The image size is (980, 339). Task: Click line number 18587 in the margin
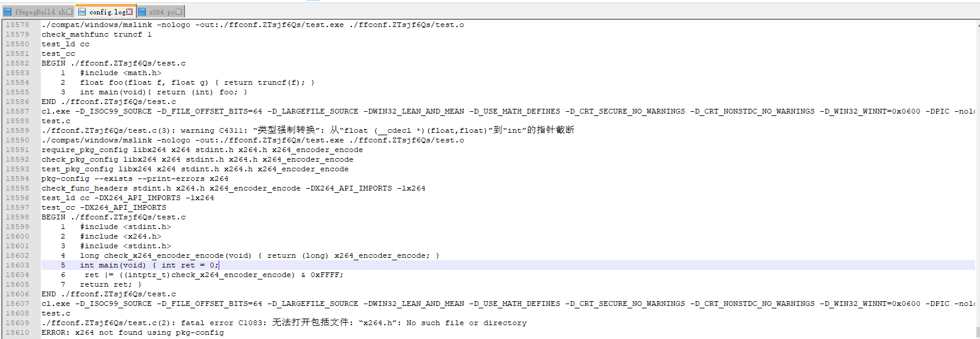pos(17,111)
